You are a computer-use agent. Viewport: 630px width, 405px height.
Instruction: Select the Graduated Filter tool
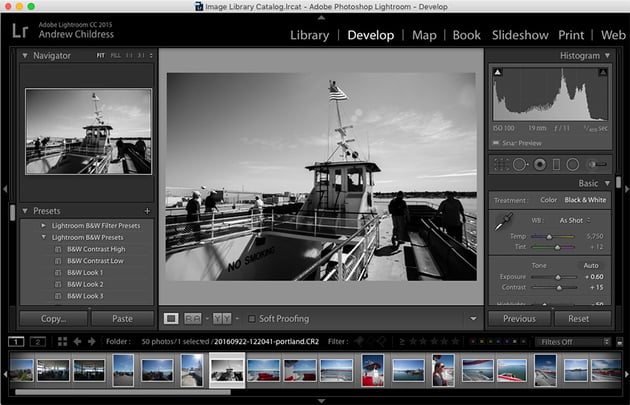556,164
